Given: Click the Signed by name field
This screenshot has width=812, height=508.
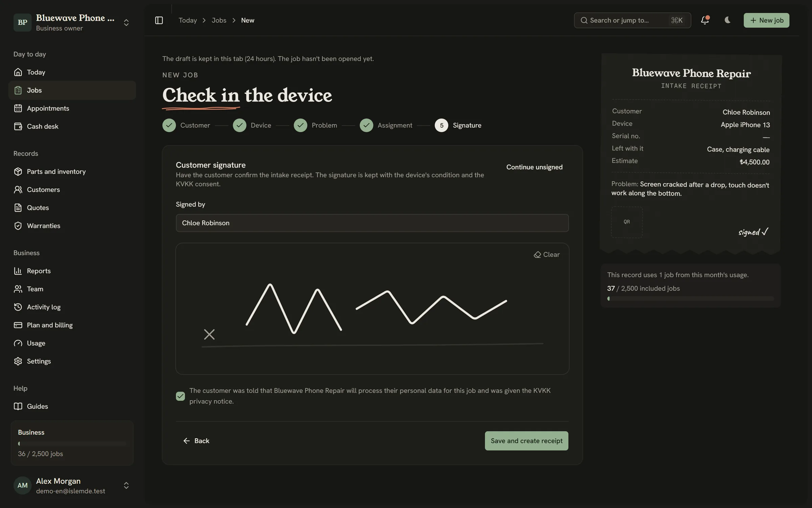Looking at the screenshot, I should pos(372,223).
